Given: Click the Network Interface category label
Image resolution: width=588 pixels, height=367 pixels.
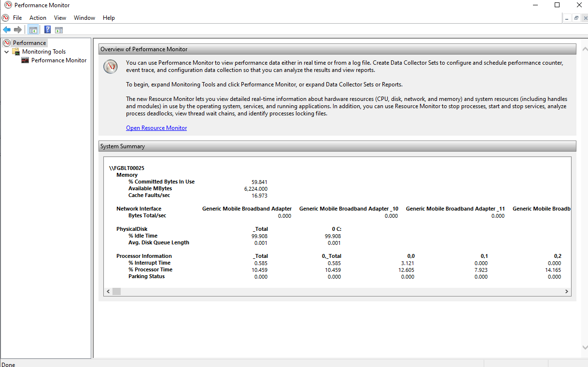Looking at the screenshot, I should (x=139, y=209).
